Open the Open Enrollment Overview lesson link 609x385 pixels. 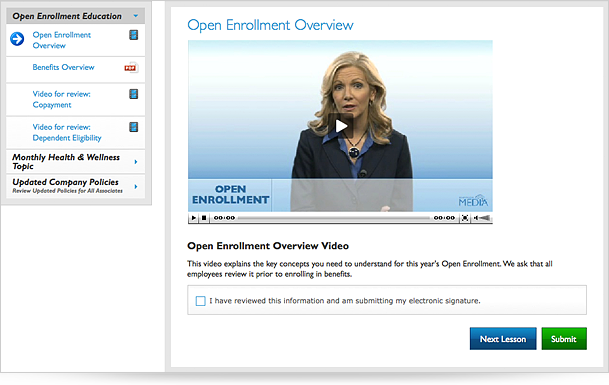[x=61, y=40]
